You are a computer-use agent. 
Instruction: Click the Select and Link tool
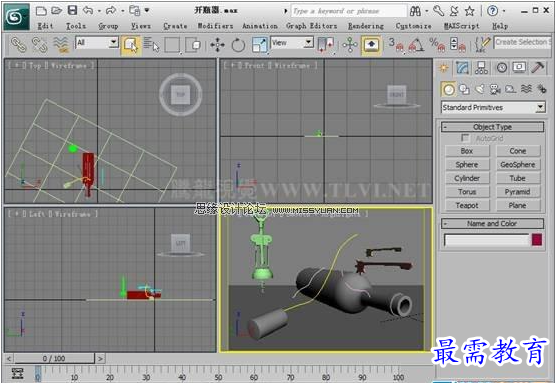[x=18, y=45]
